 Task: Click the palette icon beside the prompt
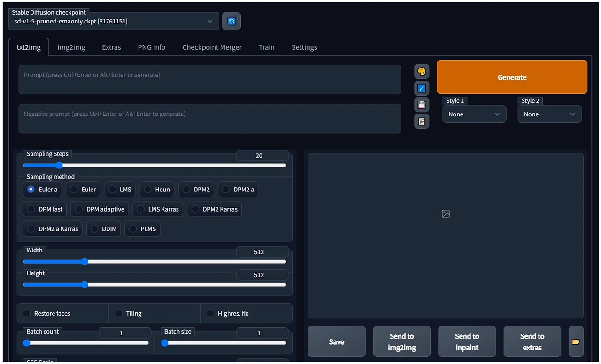click(422, 71)
